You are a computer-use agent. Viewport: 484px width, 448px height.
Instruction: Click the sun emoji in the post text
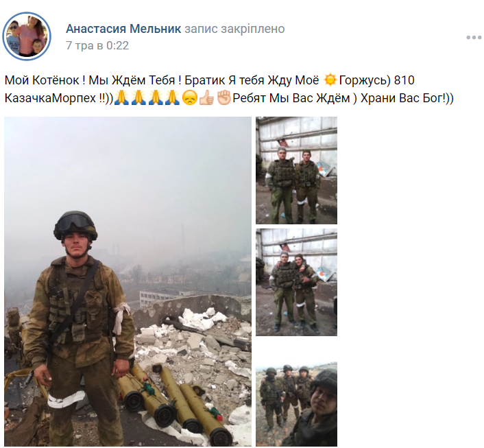pyautogui.click(x=330, y=80)
